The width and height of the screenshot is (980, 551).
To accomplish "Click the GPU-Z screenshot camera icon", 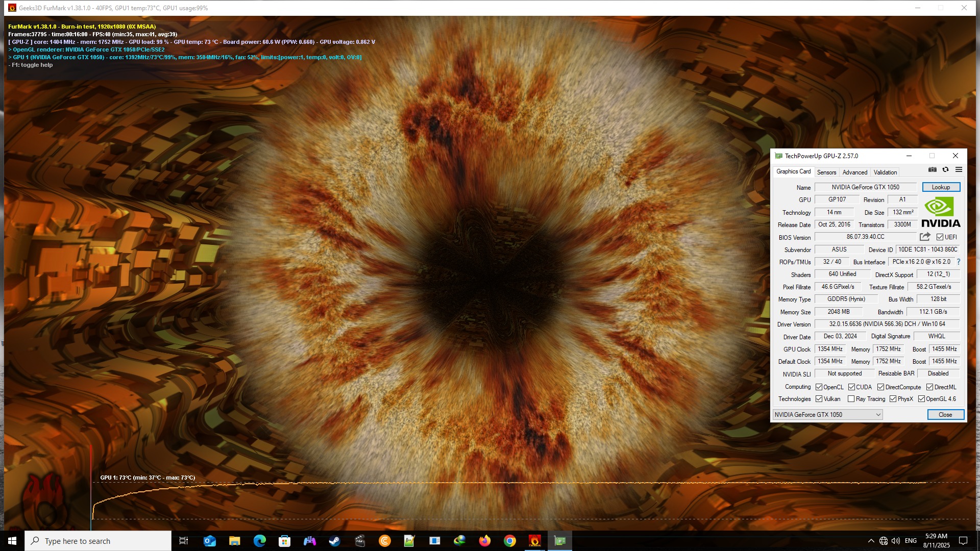I will pyautogui.click(x=932, y=170).
